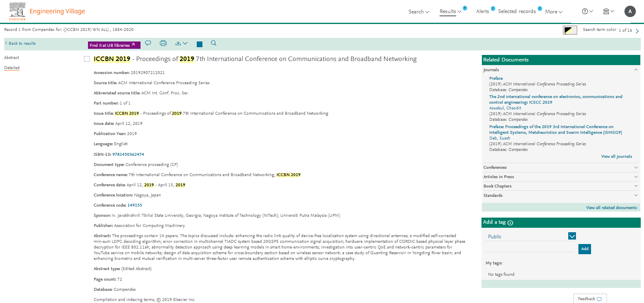Click the 'Search term color' label
644x303 pixels.
[x=599, y=30]
